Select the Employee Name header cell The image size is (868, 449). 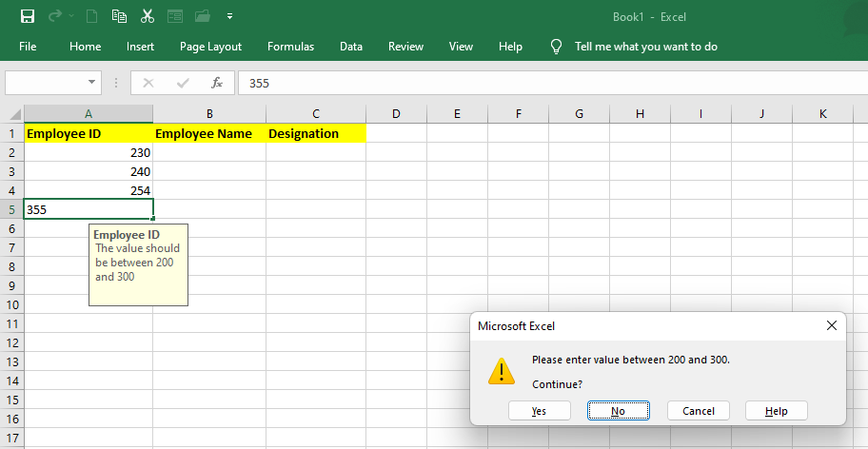tap(208, 134)
